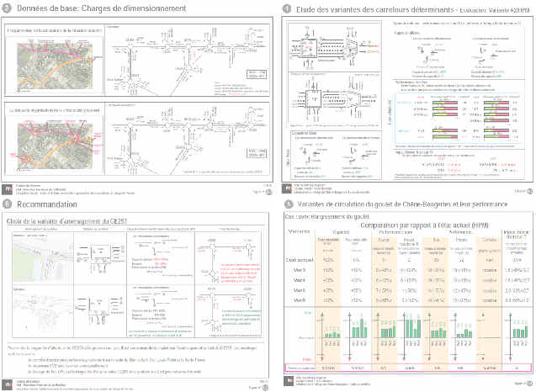Open the lower site plan image in the 'Recommandation' slide

pos(43,312)
